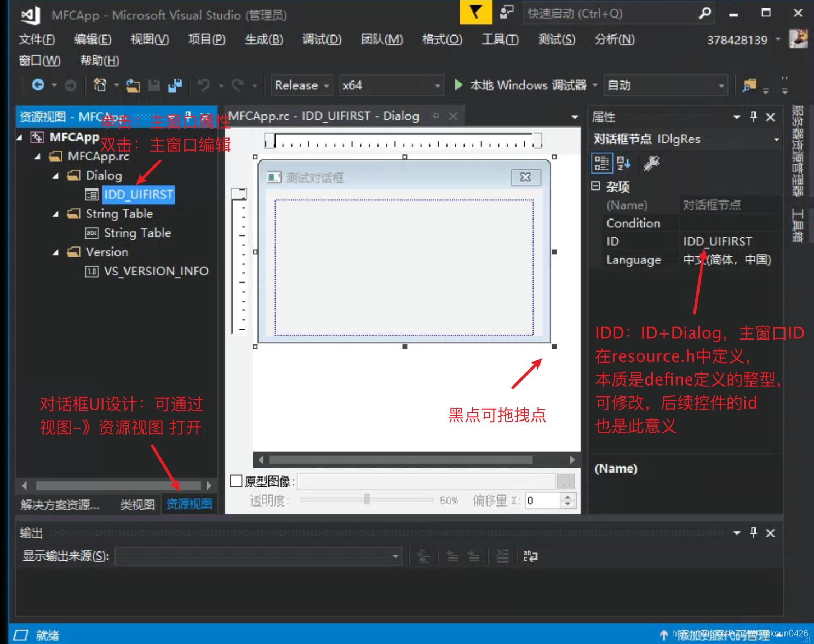Click the find in files toolbar icon
Image resolution: width=814 pixels, height=644 pixels.
749,85
